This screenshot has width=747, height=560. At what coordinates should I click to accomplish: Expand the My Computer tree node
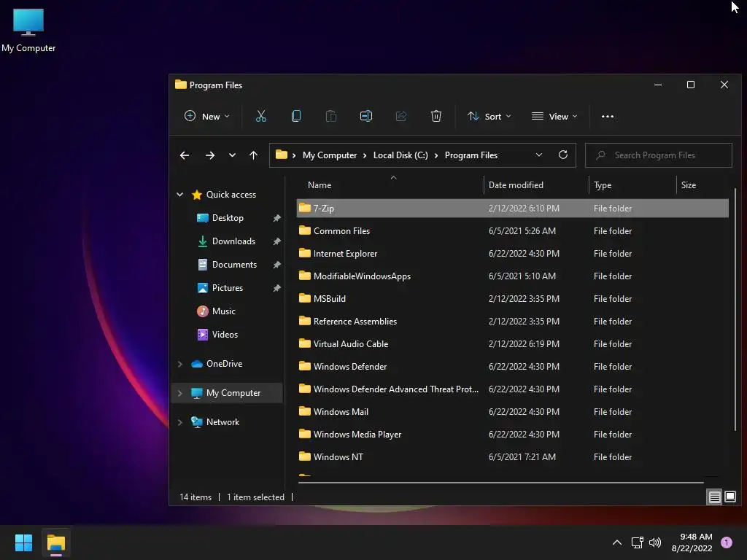179,393
